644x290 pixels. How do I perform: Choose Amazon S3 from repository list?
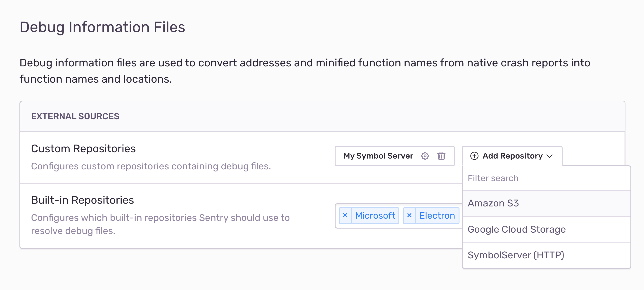(546, 203)
